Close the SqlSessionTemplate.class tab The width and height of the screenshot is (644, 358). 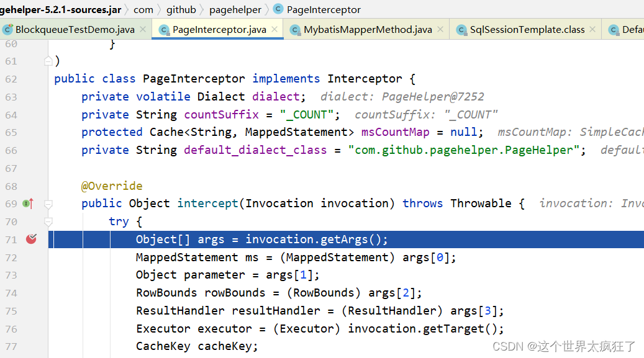(x=592, y=29)
